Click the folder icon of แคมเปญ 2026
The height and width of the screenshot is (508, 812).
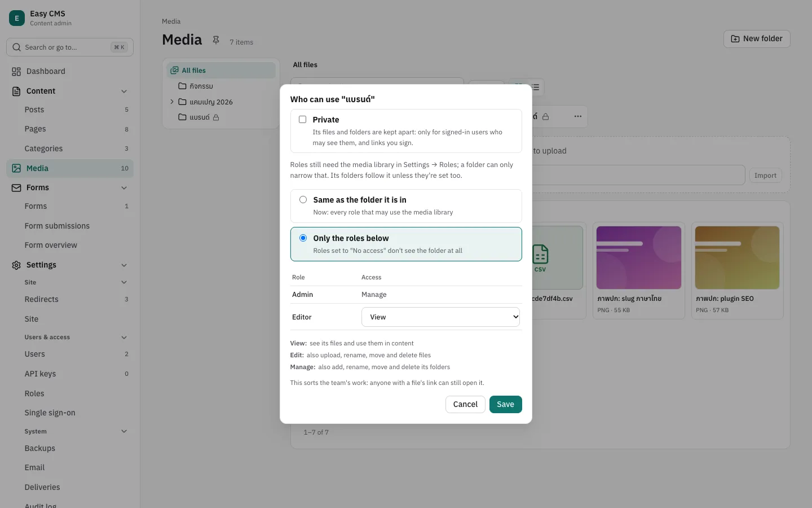(x=182, y=102)
